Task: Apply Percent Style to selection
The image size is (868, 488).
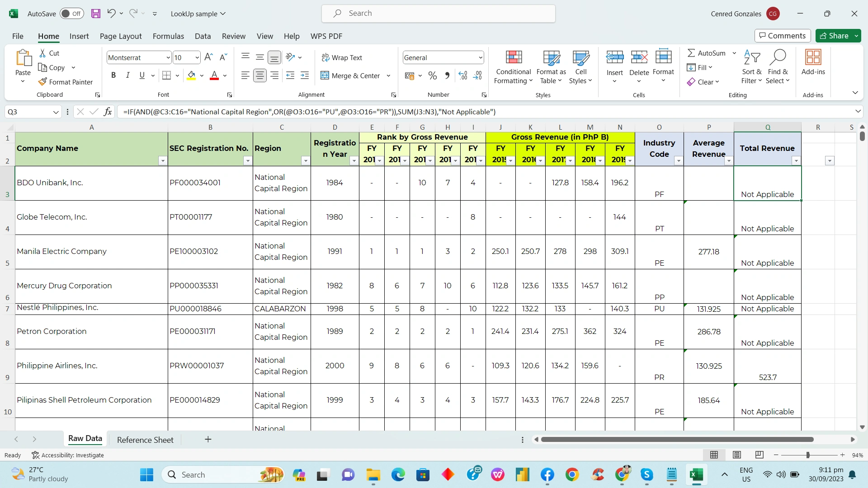Action: tap(432, 75)
